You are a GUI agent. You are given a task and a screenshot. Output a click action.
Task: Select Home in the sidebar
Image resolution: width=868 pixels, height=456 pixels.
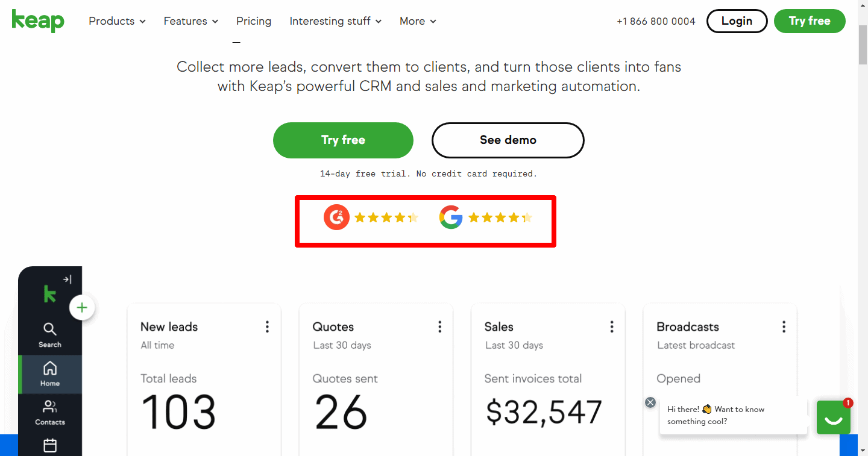coord(50,374)
